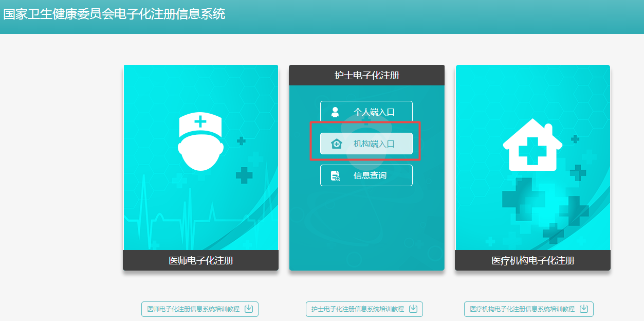
Task: Click the 国家卫生健康委员会电子化注册信息系统 title
Action: point(114,14)
